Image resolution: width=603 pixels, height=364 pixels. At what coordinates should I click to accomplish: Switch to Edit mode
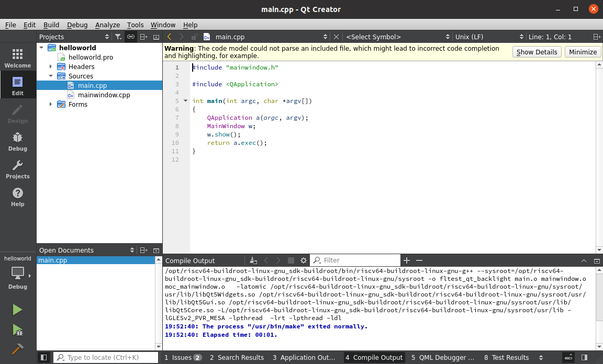point(18,86)
